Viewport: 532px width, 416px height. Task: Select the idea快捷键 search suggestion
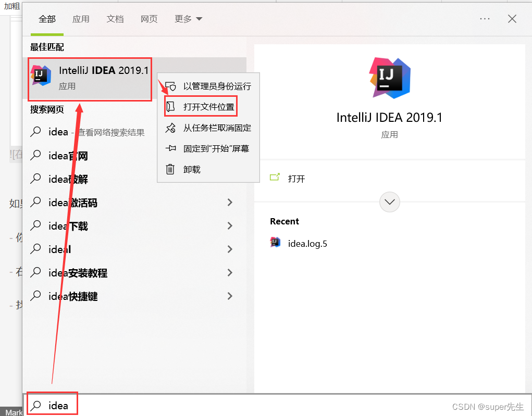[x=134, y=296]
